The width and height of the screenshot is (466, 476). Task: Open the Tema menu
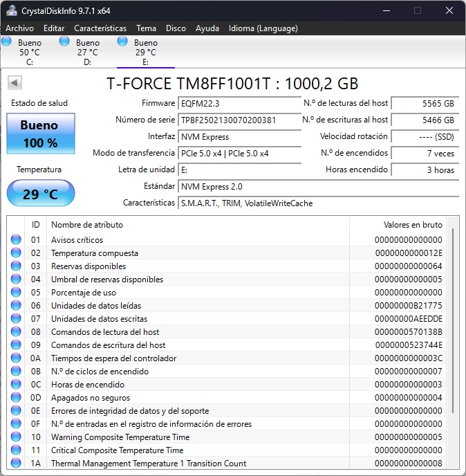[x=146, y=28]
